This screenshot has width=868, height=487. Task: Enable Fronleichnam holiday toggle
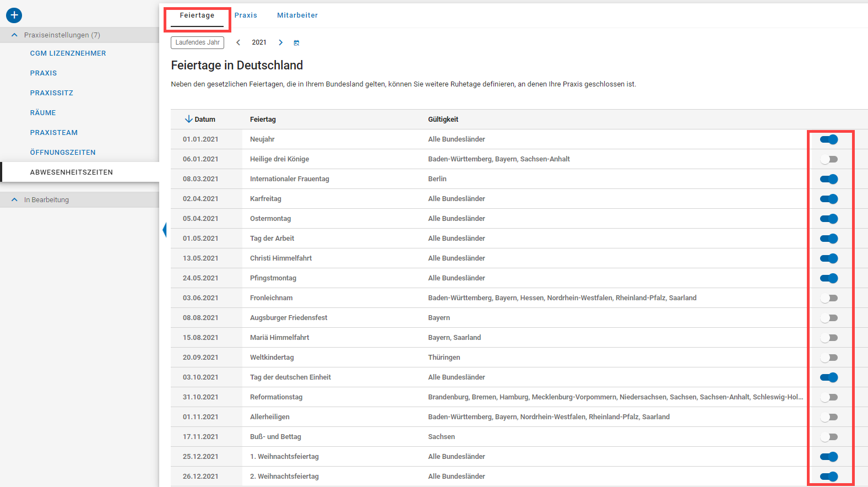point(829,298)
